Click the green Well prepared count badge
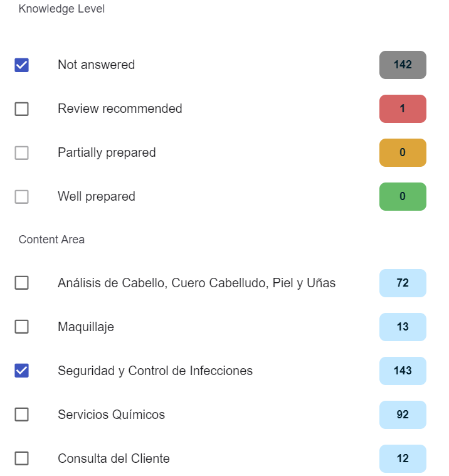 (403, 196)
